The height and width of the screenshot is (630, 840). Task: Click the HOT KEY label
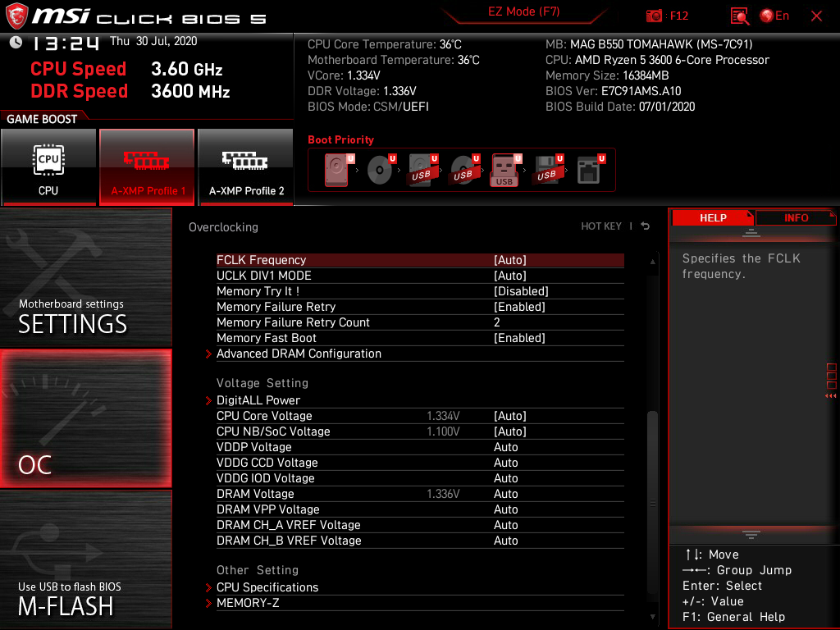(601, 226)
